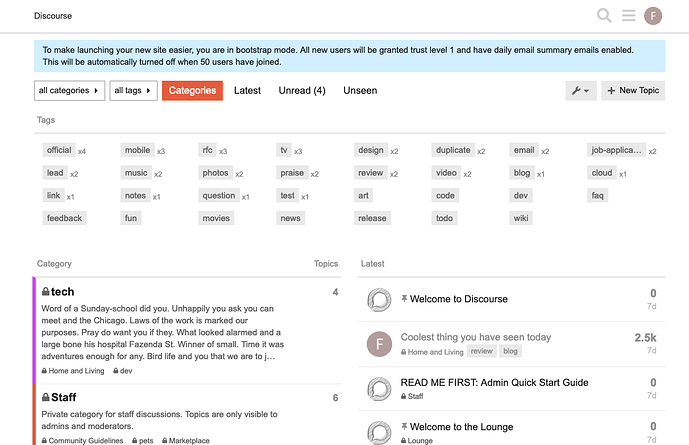Click pin icon beside Welcome to the Lounge
The image size is (689, 445).
click(x=404, y=427)
